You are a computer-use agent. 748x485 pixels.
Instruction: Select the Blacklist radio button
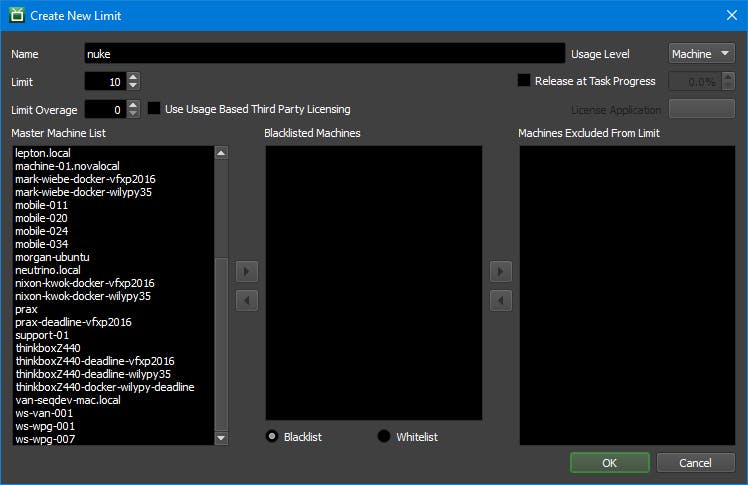coord(272,436)
